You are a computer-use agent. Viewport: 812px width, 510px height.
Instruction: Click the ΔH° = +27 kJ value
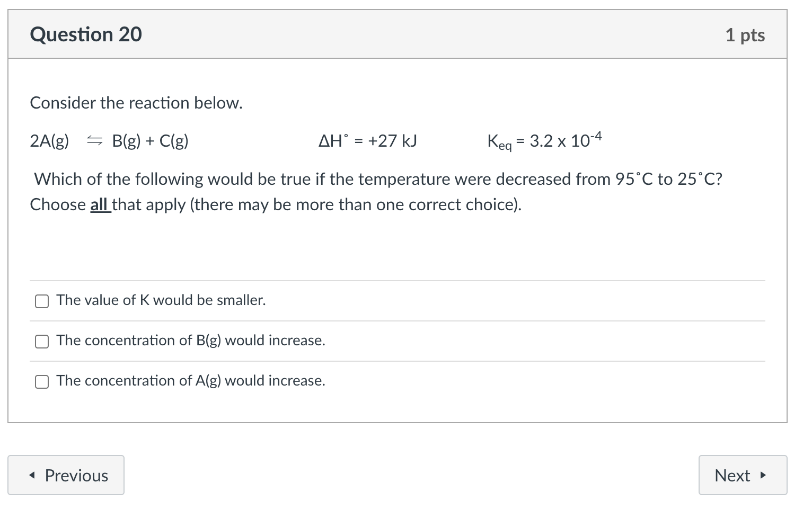click(x=367, y=141)
